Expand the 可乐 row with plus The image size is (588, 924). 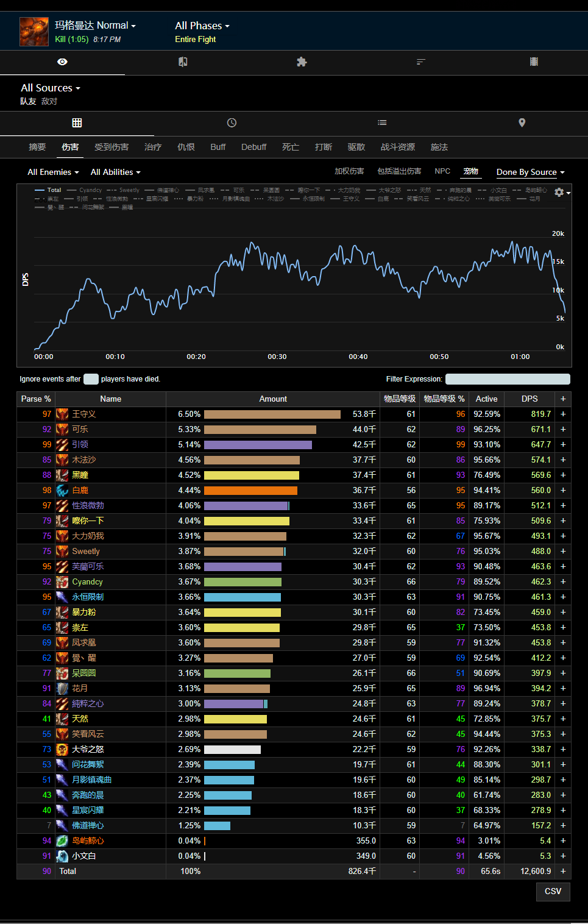(x=563, y=429)
